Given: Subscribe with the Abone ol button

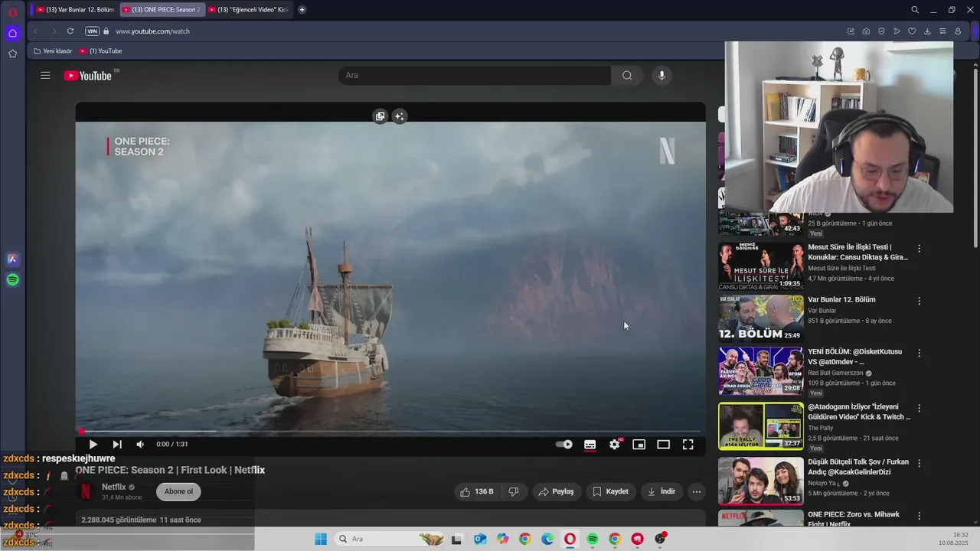Looking at the screenshot, I should [x=178, y=491].
